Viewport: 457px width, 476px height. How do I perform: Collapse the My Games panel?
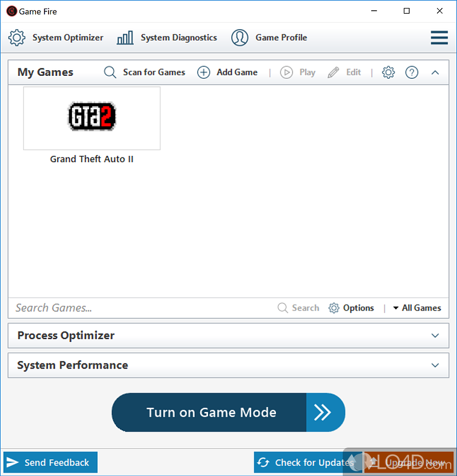click(435, 72)
